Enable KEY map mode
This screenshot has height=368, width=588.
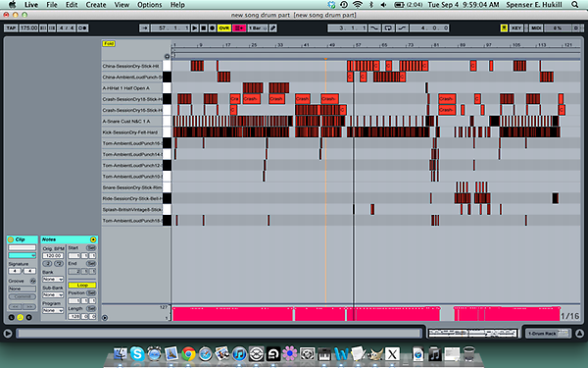click(x=516, y=28)
